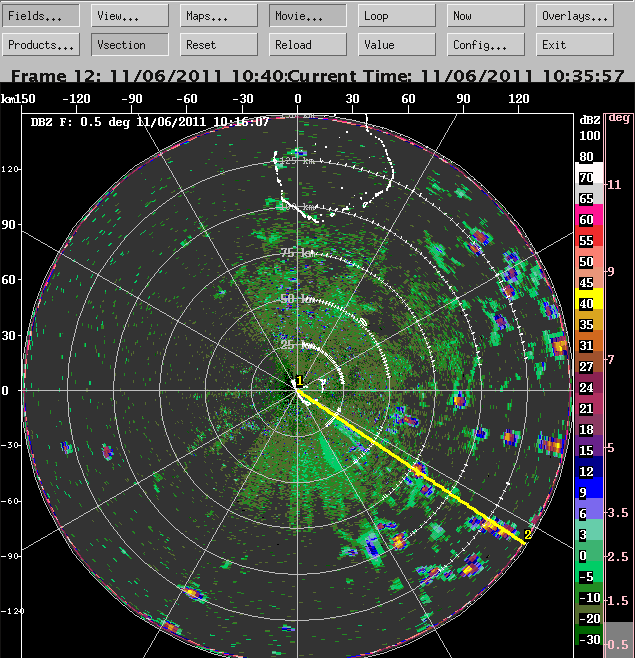Open the Overlays... settings
This screenshot has height=658, width=635.
pyautogui.click(x=575, y=16)
